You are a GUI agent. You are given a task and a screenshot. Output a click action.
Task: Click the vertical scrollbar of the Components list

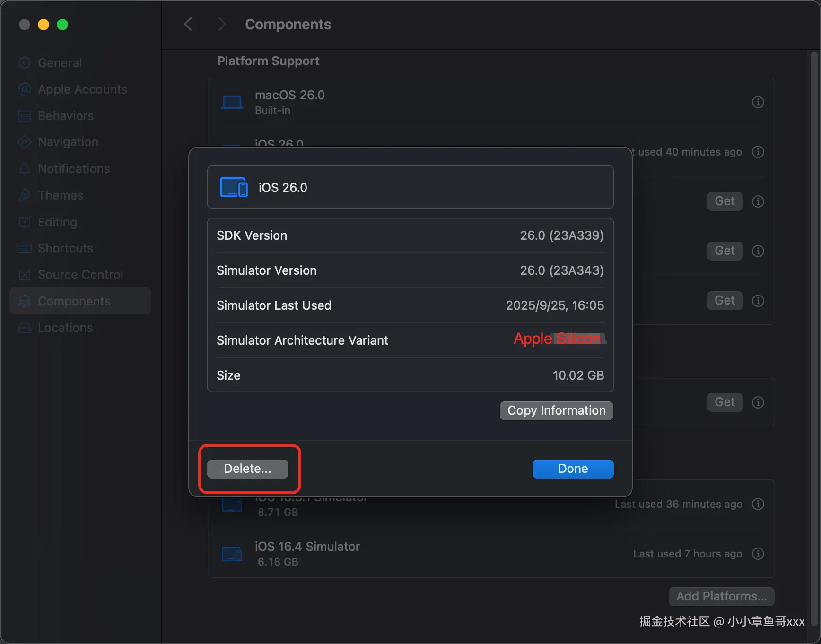pyautogui.click(x=813, y=331)
